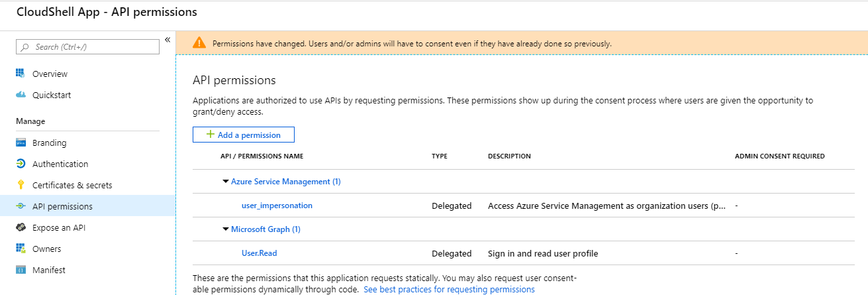Click the Certificates & secrets key icon
The image size is (868, 295).
20,185
